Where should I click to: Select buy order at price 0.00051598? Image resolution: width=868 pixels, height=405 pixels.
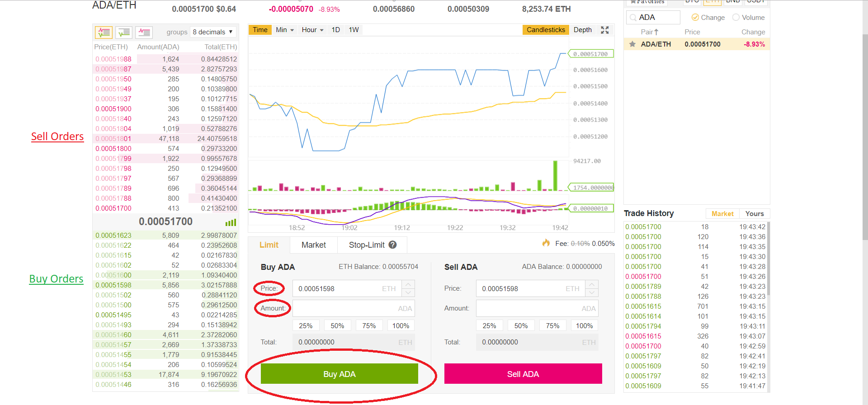click(x=165, y=285)
